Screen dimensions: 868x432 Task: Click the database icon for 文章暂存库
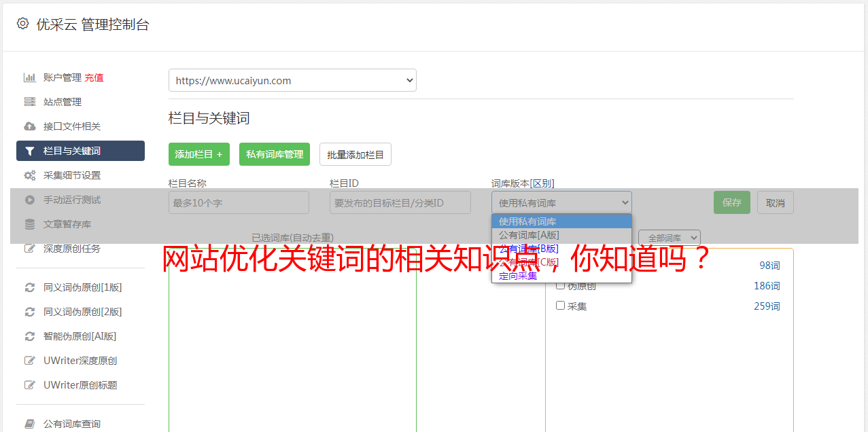coord(29,224)
